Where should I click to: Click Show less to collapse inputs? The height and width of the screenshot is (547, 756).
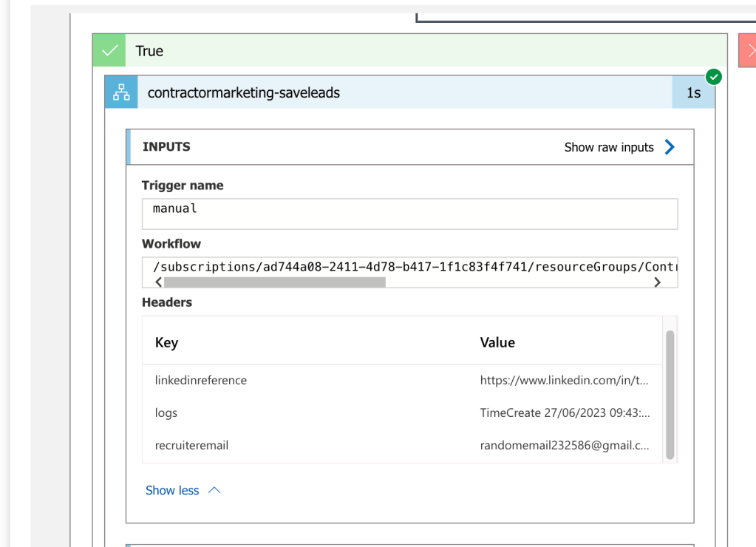click(172, 490)
